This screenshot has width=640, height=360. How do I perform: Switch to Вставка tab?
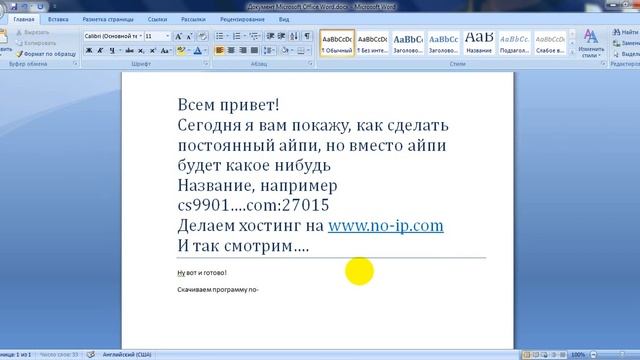(x=58, y=19)
